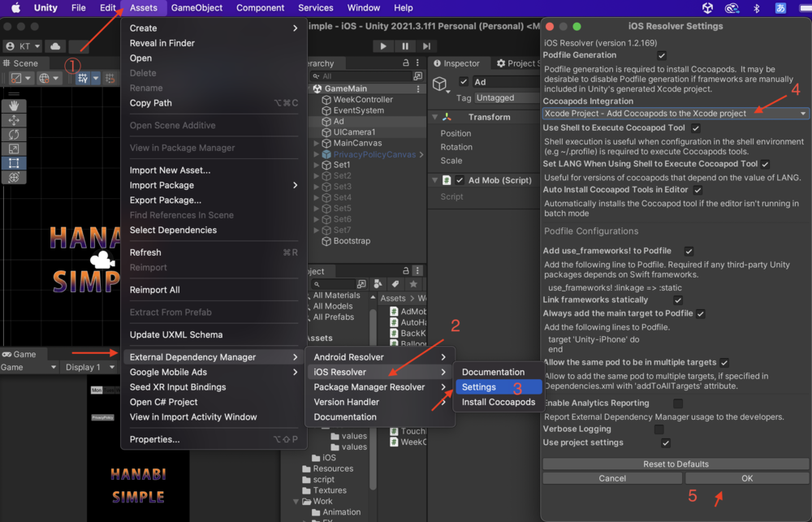Enable Verbose Logging checkbox
Viewport: 812px width, 522px height.
point(659,429)
